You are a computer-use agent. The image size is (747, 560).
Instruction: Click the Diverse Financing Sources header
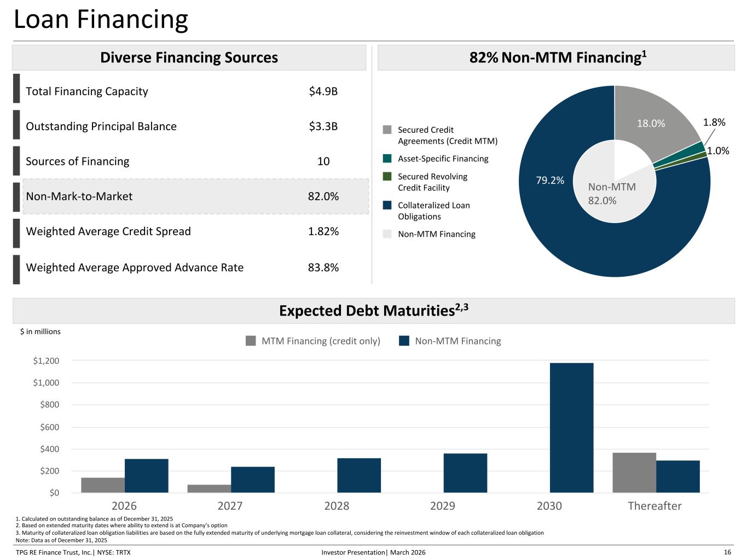189,57
